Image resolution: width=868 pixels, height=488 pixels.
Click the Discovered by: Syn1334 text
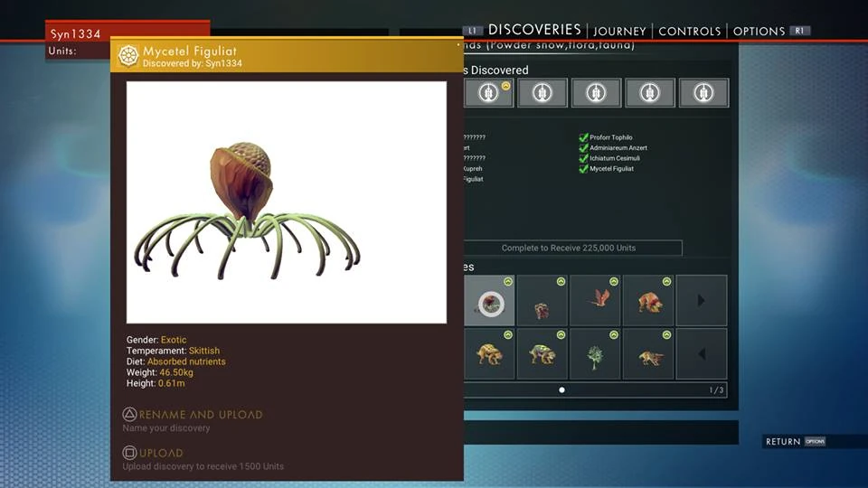(192, 63)
